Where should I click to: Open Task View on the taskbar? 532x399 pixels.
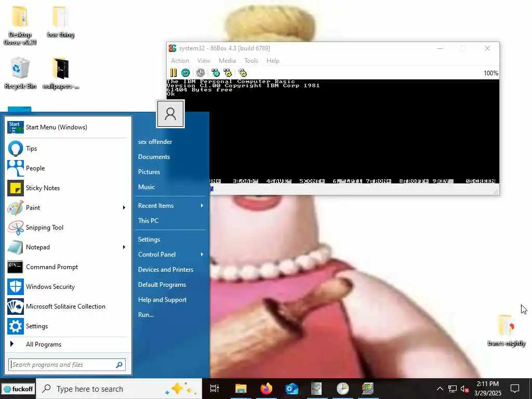215,389
